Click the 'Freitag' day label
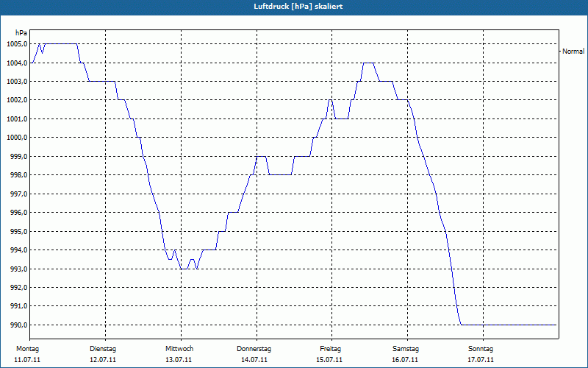Viewport: 588px width, 368px height. click(x=330, y=349)
